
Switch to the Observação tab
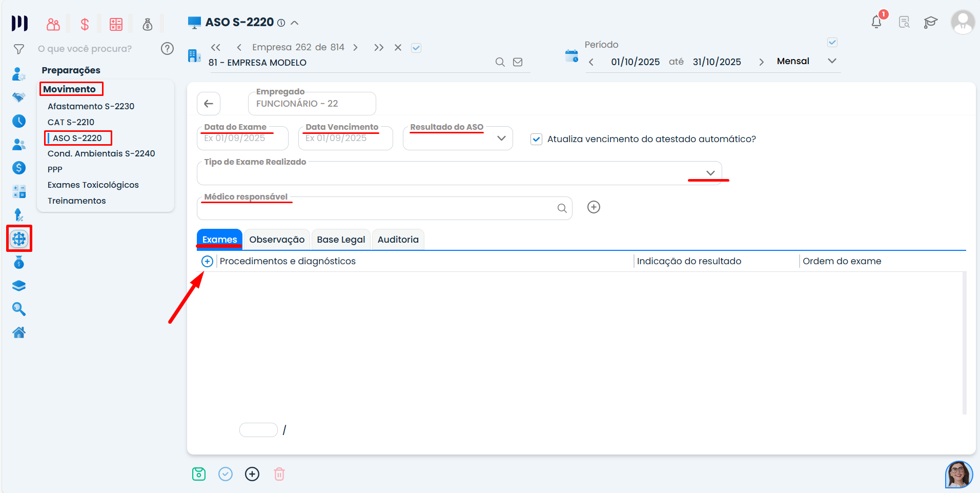coord(277,240)
